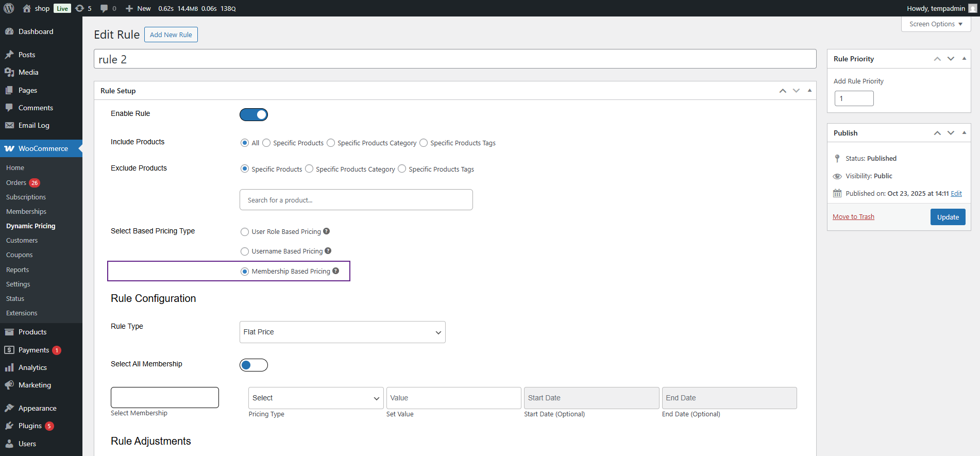Viewport: 980px width, 456px height.
Task: Turn on Select All Membership toggle
Action: coord(254,365)
